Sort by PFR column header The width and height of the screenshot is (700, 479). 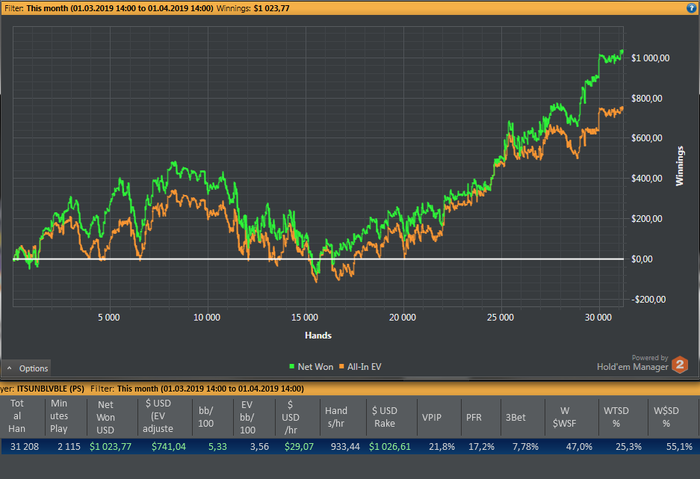480,417
